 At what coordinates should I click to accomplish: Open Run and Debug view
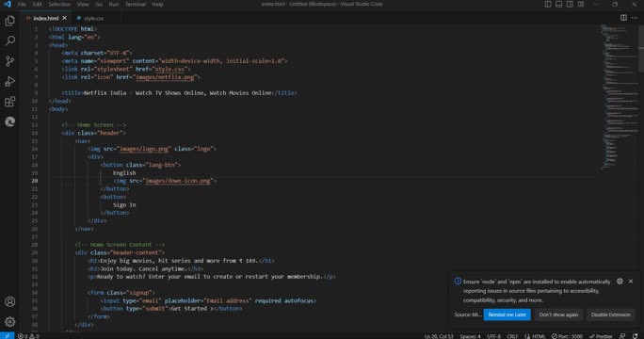(9, 81)
